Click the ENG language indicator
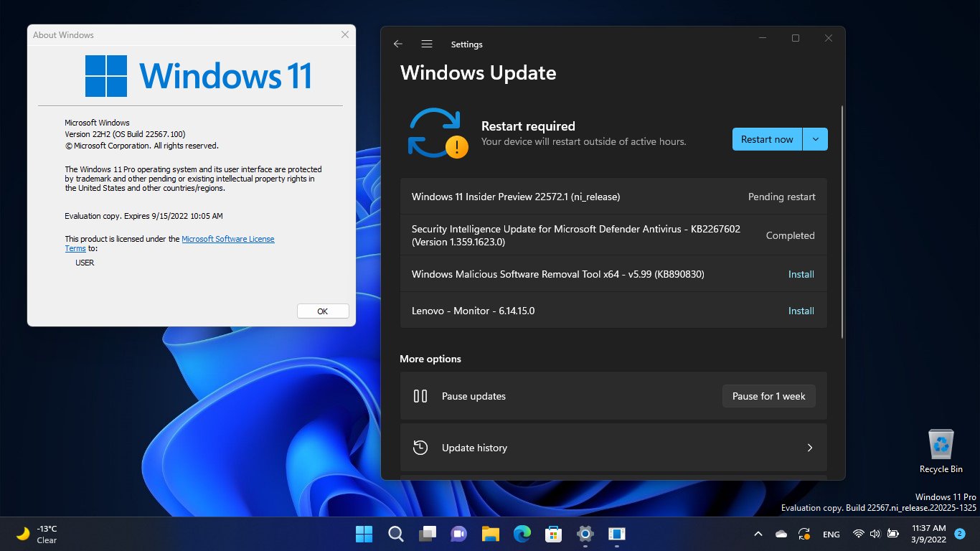This screenshot has height=551, width=980. [831, 534]
